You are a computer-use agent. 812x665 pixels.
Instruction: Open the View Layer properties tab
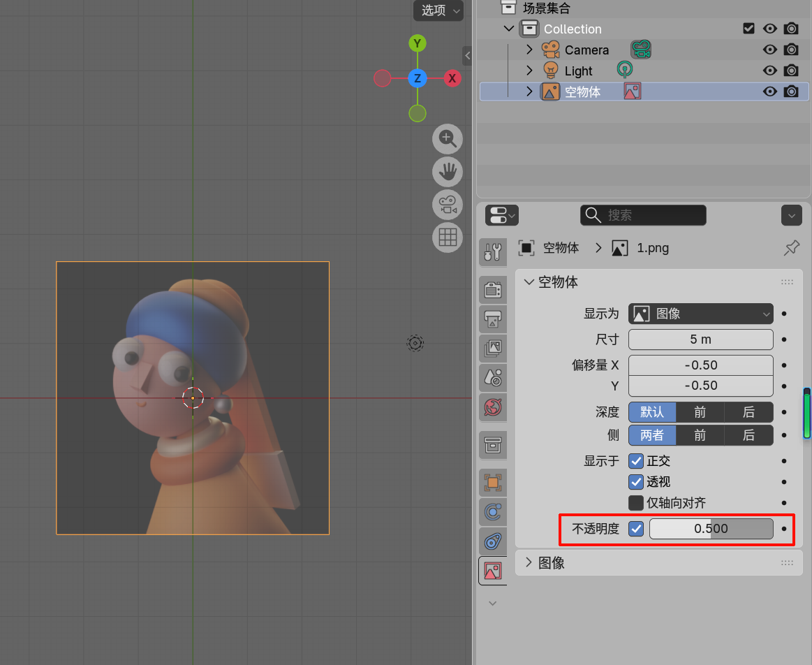[x=493, y=348]
